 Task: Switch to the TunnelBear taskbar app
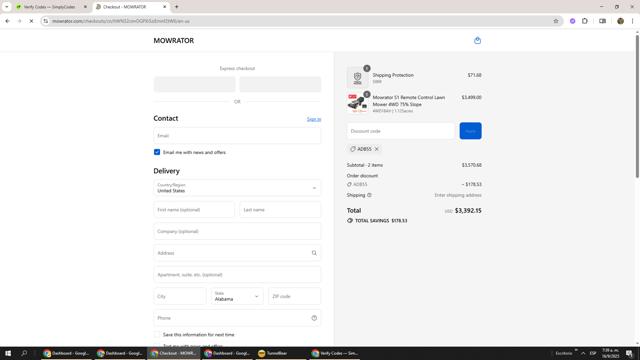[x=280, y=353]
